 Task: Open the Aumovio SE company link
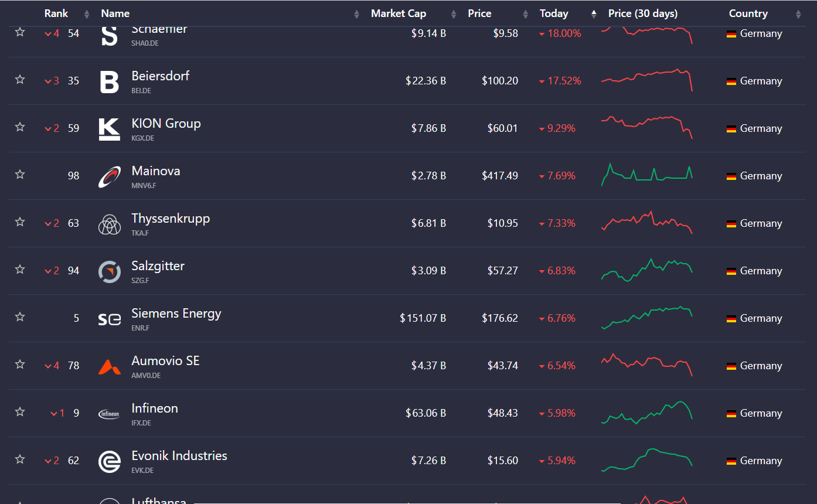(166, 361)
